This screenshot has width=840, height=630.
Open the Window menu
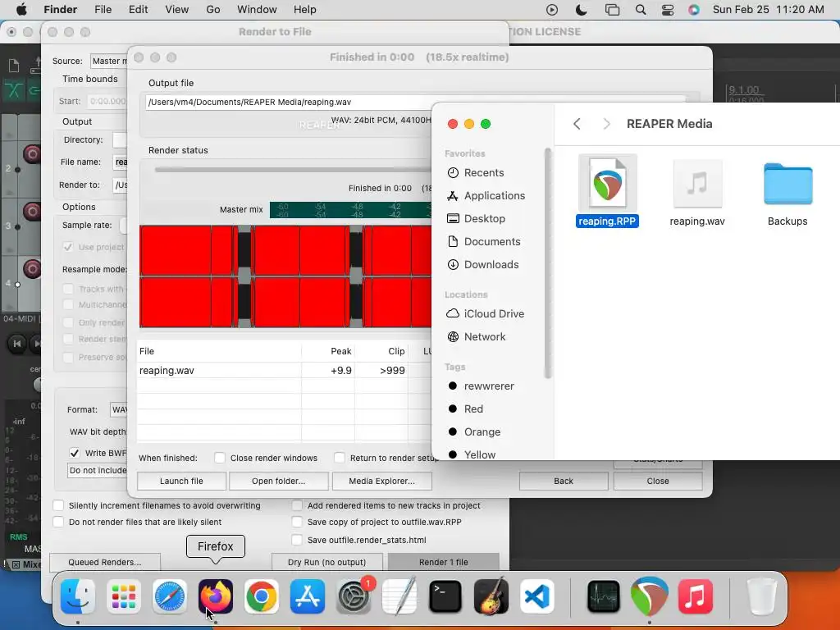coord(257,10)
